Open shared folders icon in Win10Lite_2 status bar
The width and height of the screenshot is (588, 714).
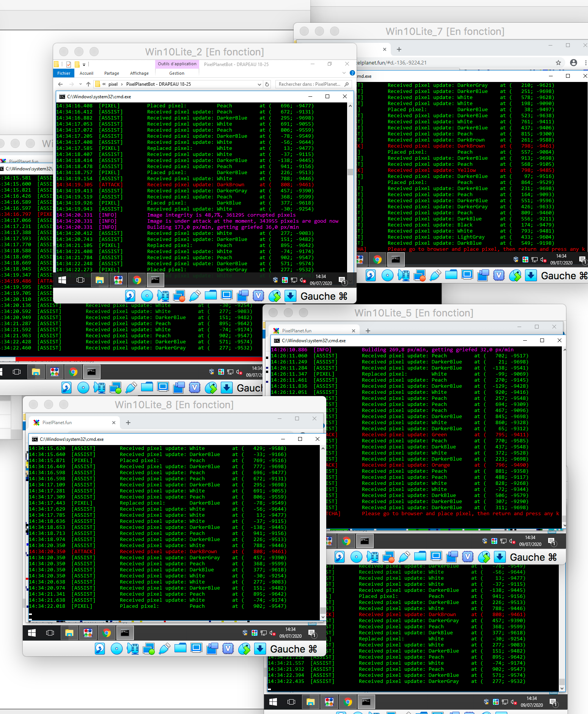click(x=211, y=296)
